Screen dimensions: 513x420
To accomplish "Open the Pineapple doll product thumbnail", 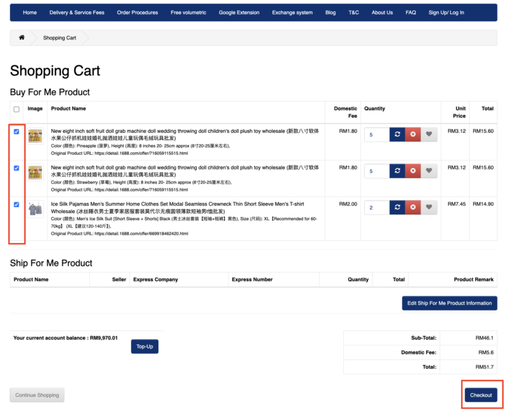I will pos(35,136).
